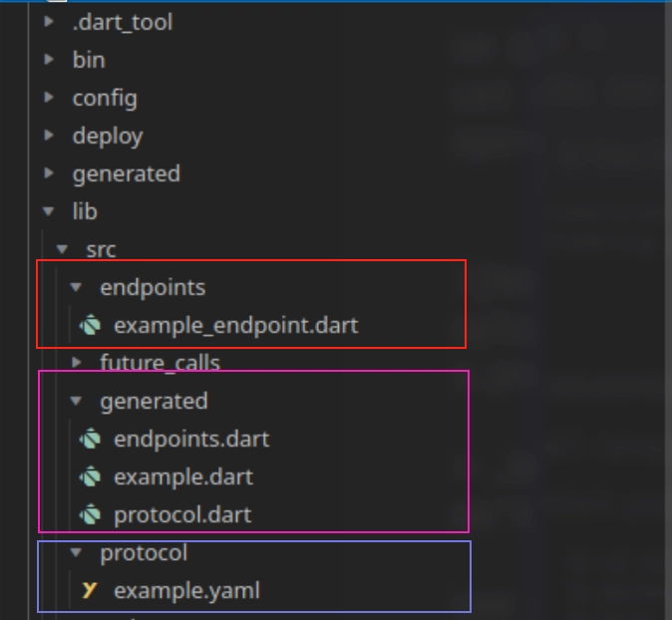Expand the deploy folder arrow
Viewport: 672px width, 620px height.
click(49, 135)
